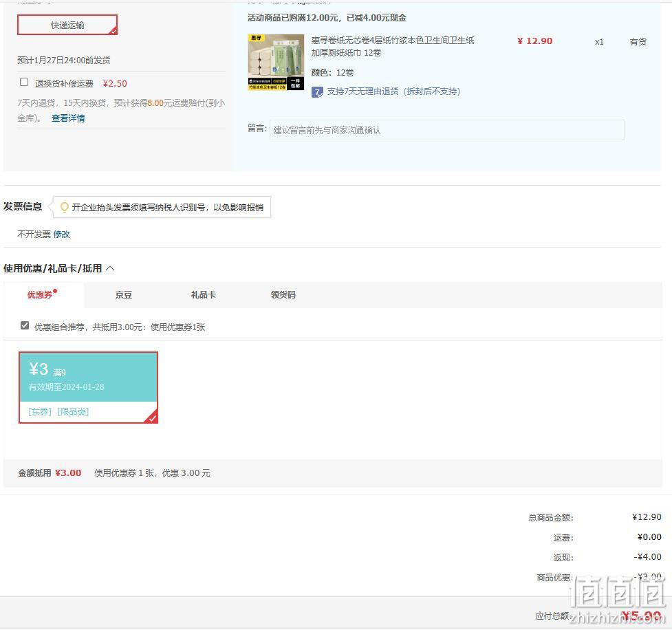672x630 pixels.
Task: Switch to the 礼品卡 tab
Action: coord(203,295)
